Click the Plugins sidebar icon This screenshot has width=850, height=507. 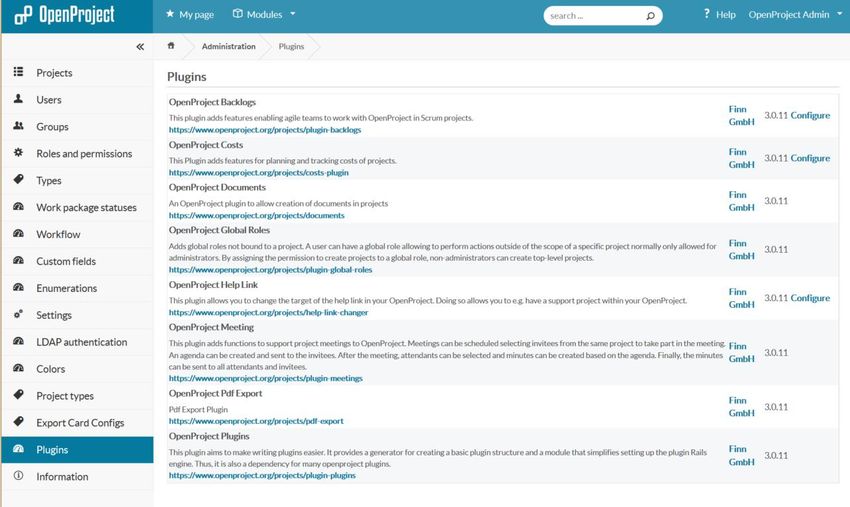(x=18, y=449)
